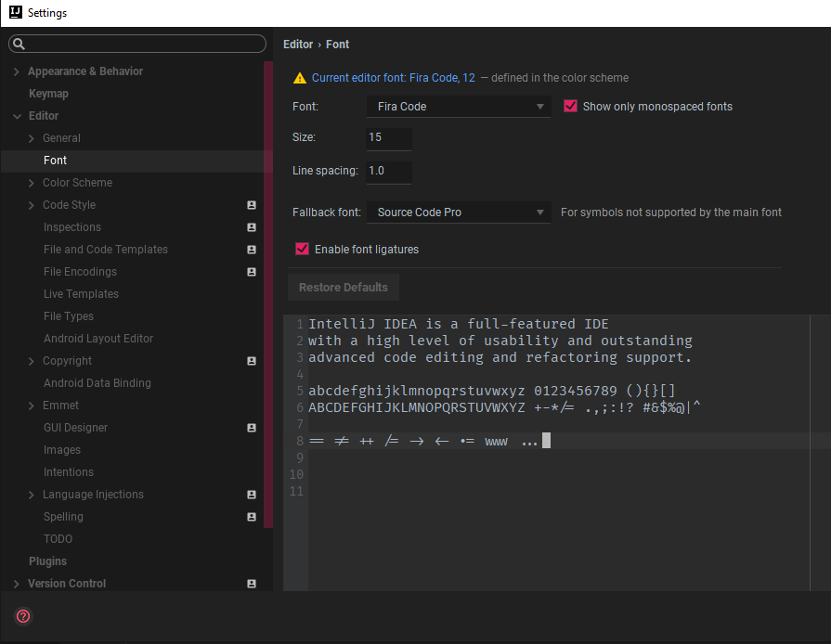Select Keymap in settings tree
The image size is (831, 644).
(48, 94)
